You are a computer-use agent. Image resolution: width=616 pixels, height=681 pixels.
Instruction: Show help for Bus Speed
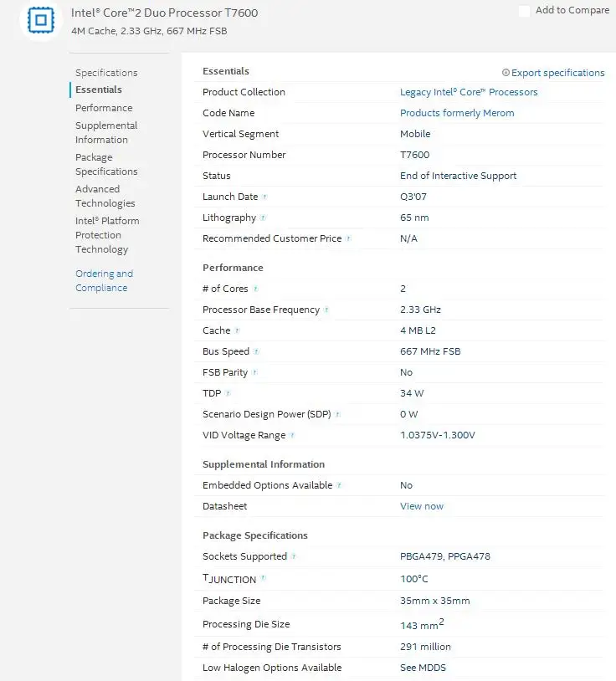pyautogui.click(x=256, y=352)
